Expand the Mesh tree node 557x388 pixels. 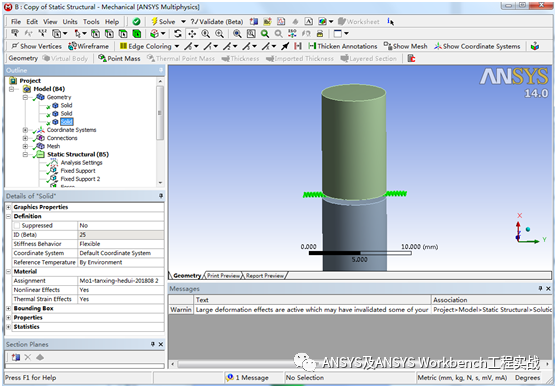click(26, 146)
